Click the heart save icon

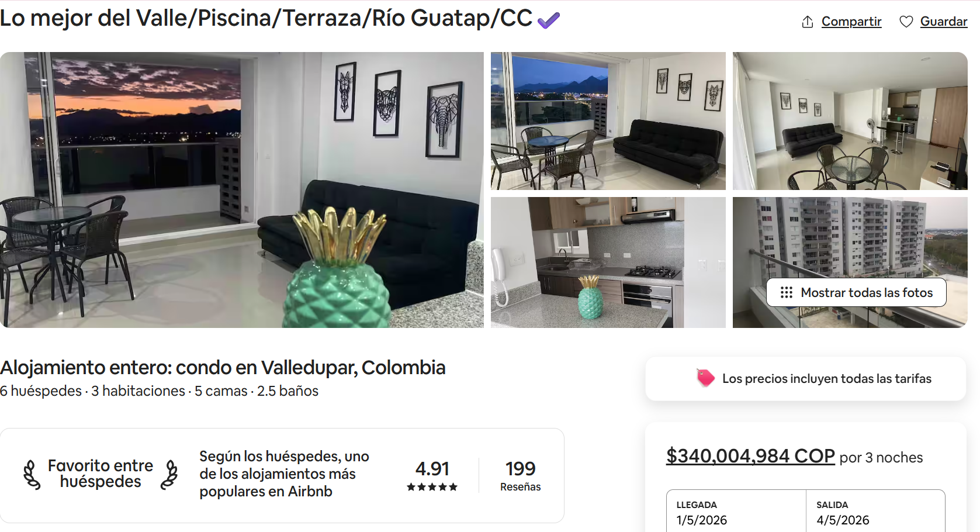[x=906, y=22]
